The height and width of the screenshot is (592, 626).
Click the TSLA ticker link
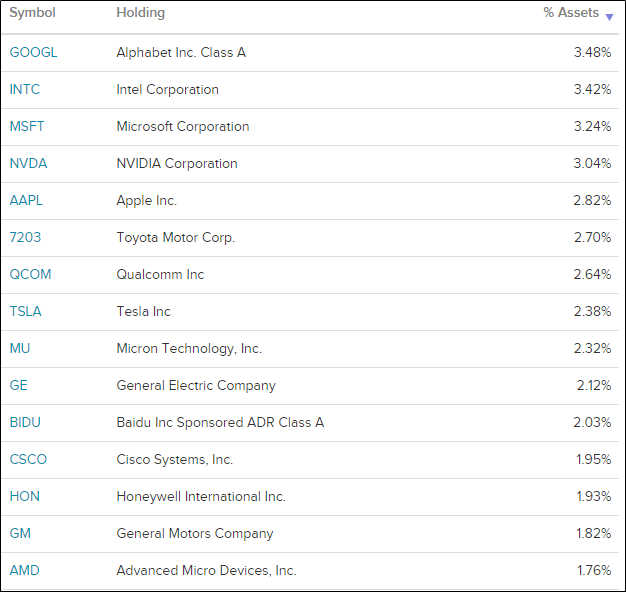26,311
